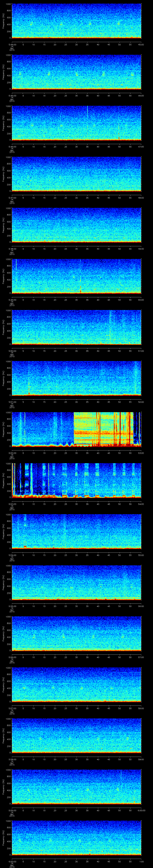Click the 48:00 end time label
Image resolution: width=153 pixels, height=868 pixels.
click(141, 197)
